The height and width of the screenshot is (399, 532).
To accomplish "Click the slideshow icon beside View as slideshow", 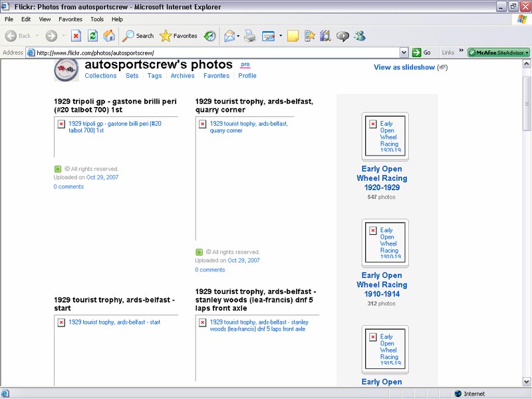I will [442, 67].
